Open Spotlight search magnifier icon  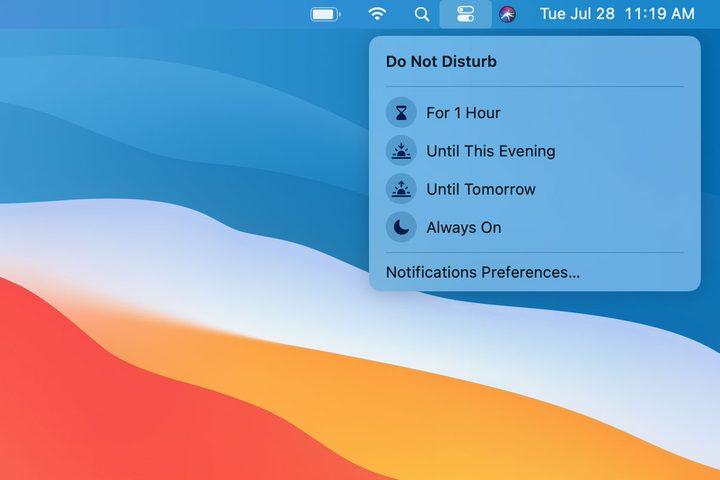tap(422, 15)
